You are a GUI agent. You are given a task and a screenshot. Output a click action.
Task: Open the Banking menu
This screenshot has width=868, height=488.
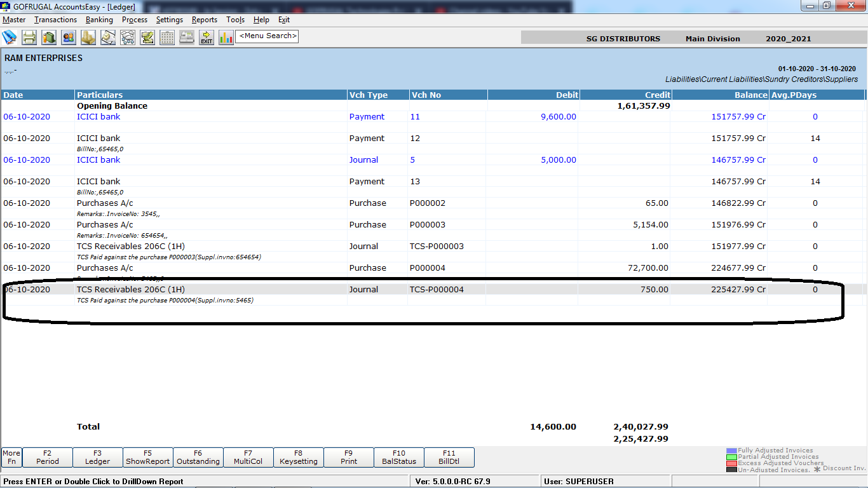(x=99, y=20)
